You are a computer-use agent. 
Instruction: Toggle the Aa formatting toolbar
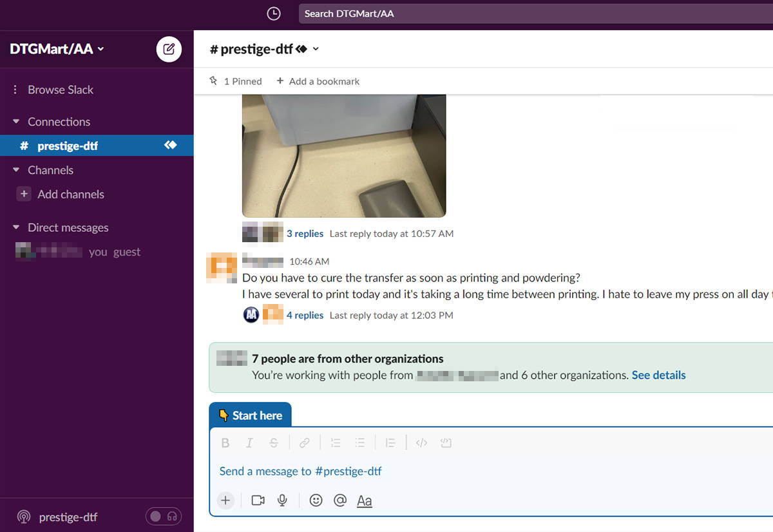point(365,500)
